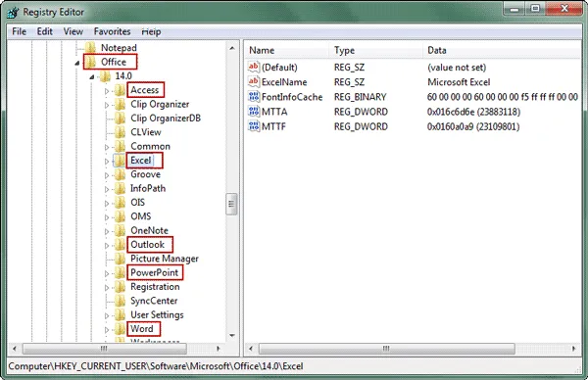Click the 14.0 folder icon
This screenshot has width=588, height=380.
tap(105, 76)
